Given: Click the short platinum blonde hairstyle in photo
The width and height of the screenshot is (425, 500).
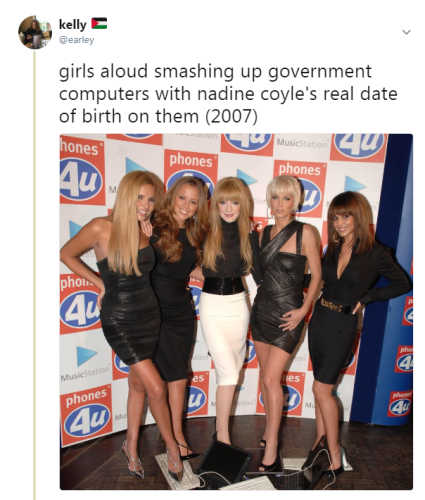Looking at the screenshot, I should (x=284, y=191).
